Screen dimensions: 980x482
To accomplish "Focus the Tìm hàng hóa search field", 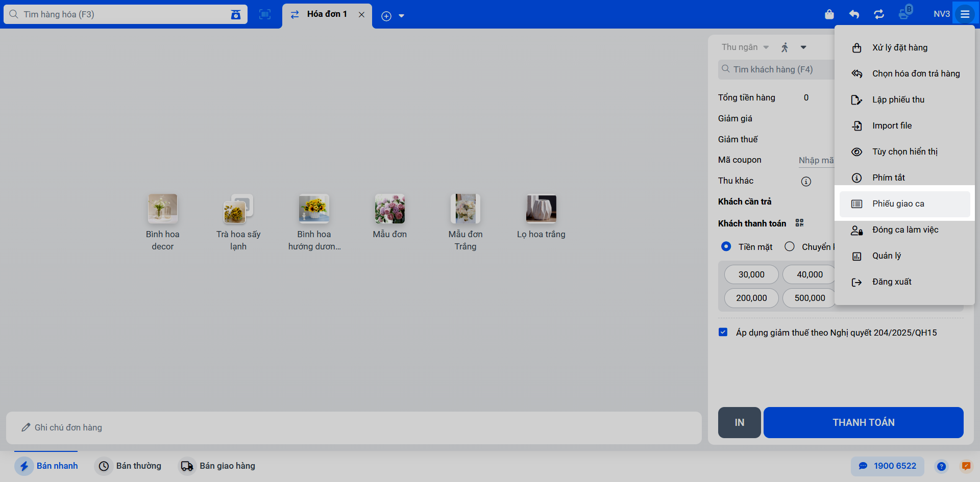I will 125,14.
